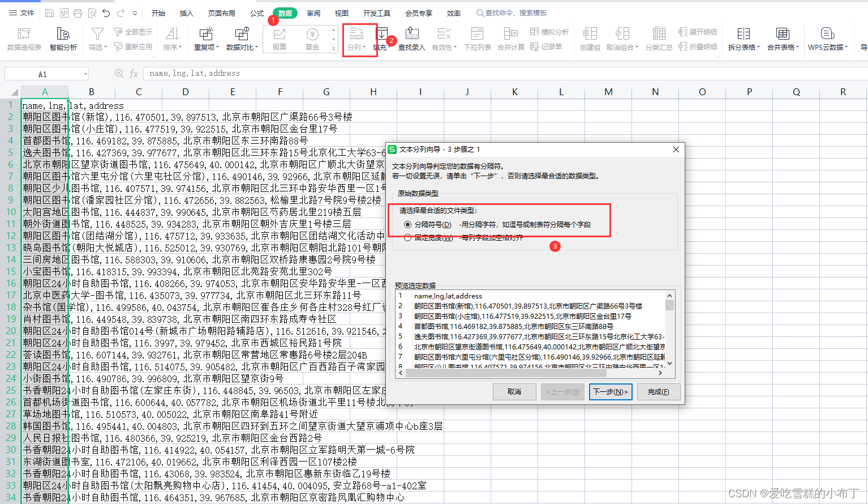Launch 智能分析 smart analysis
868x504 pixels.
point(63,40)
